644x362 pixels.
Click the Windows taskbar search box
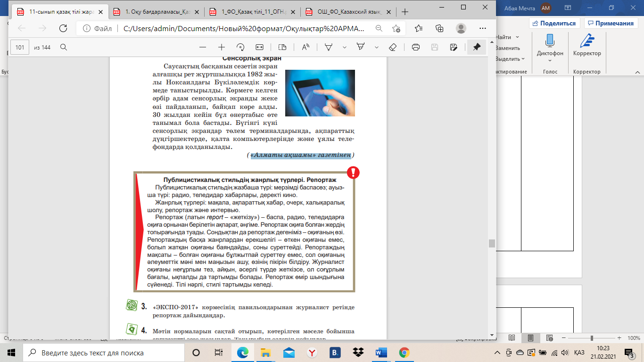pyautogui.click(x=104, y=353)
